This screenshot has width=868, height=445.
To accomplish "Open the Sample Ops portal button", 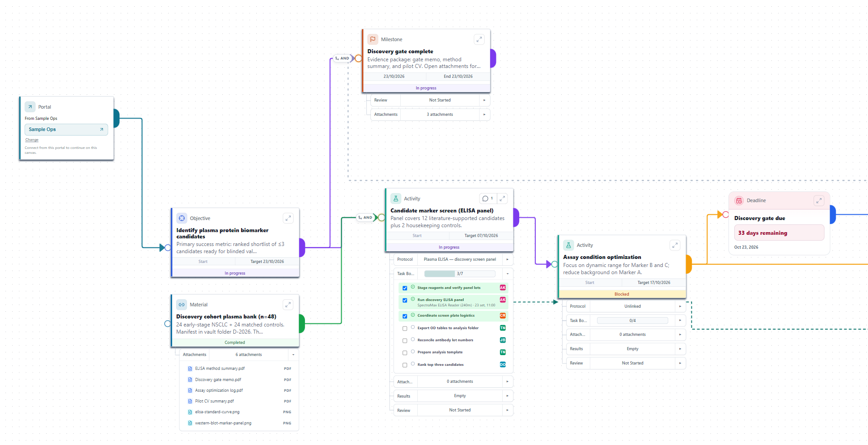I will pos(66,130).
